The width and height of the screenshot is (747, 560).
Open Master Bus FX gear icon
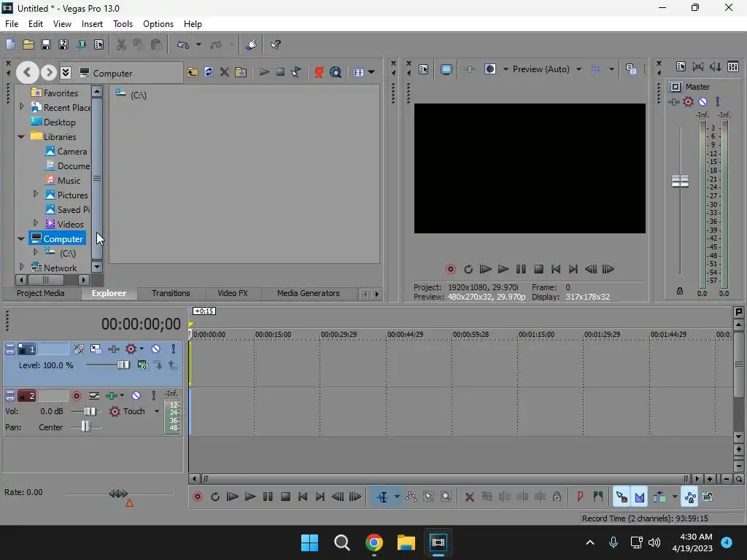click(688, 101)
